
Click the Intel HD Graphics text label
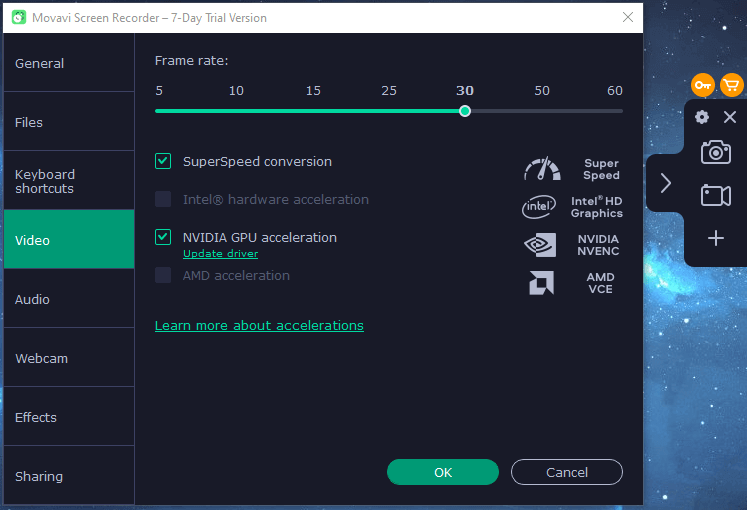click(596, 207)
